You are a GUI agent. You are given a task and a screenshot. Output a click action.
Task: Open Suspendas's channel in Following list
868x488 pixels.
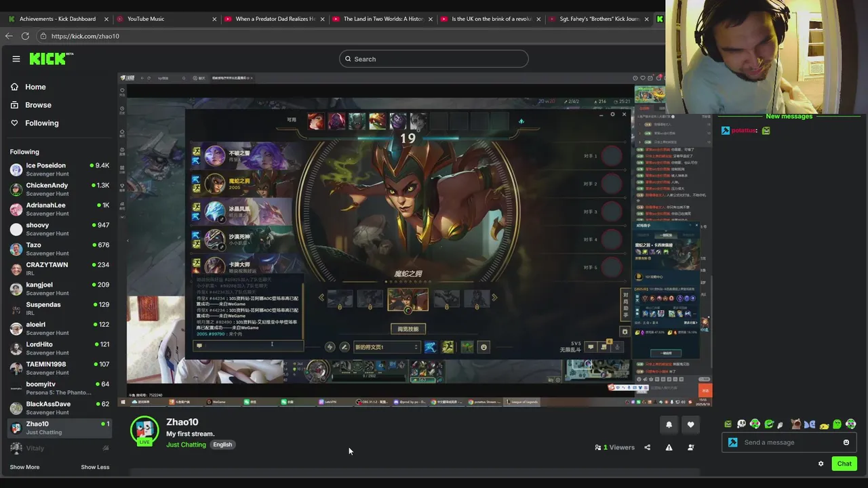[x=60, y=308]
